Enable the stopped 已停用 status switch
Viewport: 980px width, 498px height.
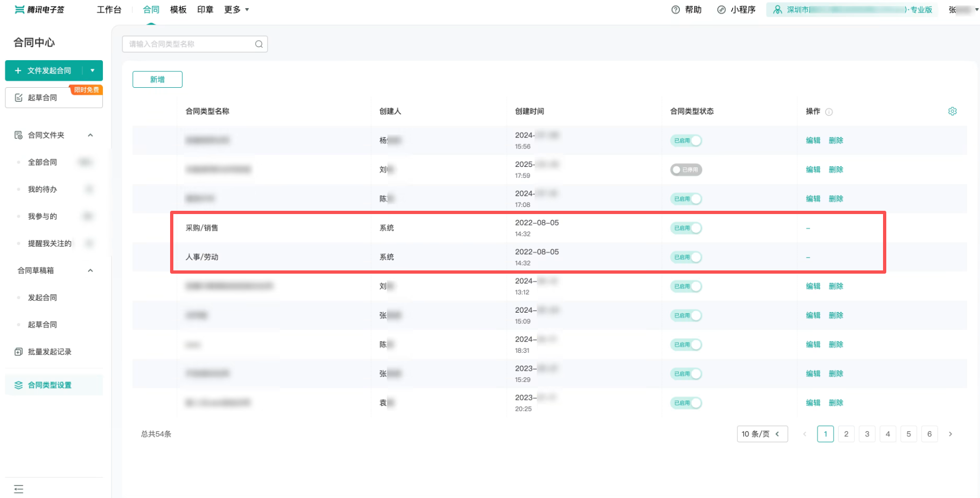pyautogui.click(x=686, y=170)
